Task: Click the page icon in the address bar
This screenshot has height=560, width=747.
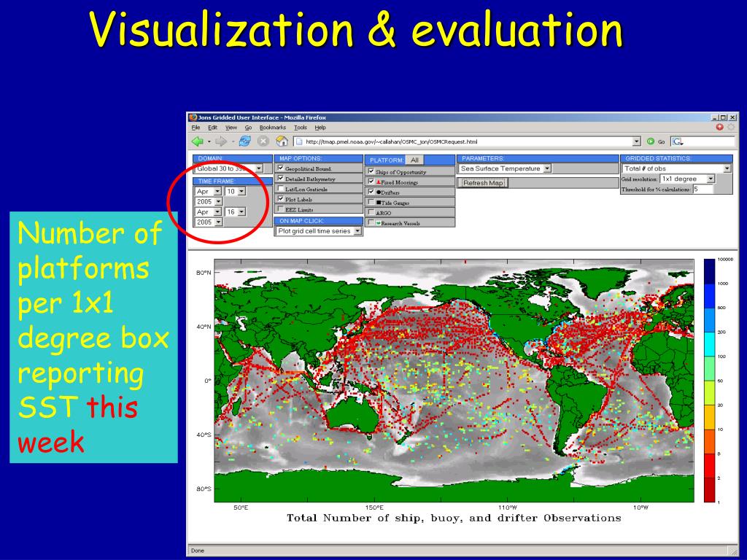Action: click(298, 141)
